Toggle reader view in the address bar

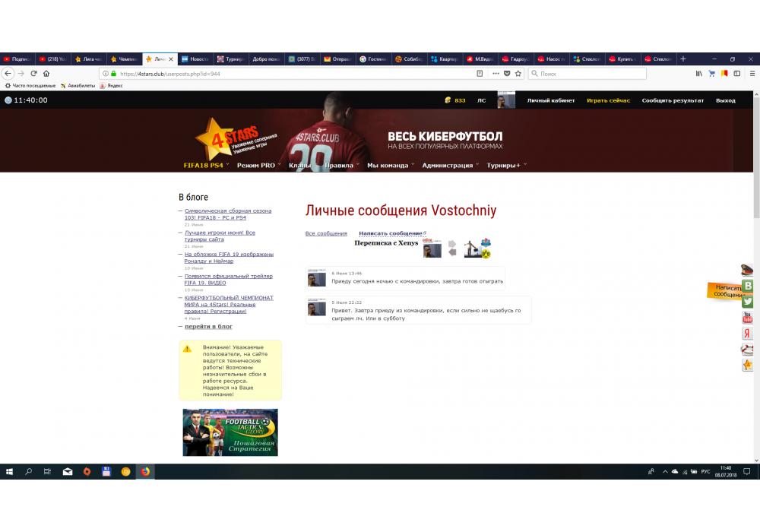point(480,74)
